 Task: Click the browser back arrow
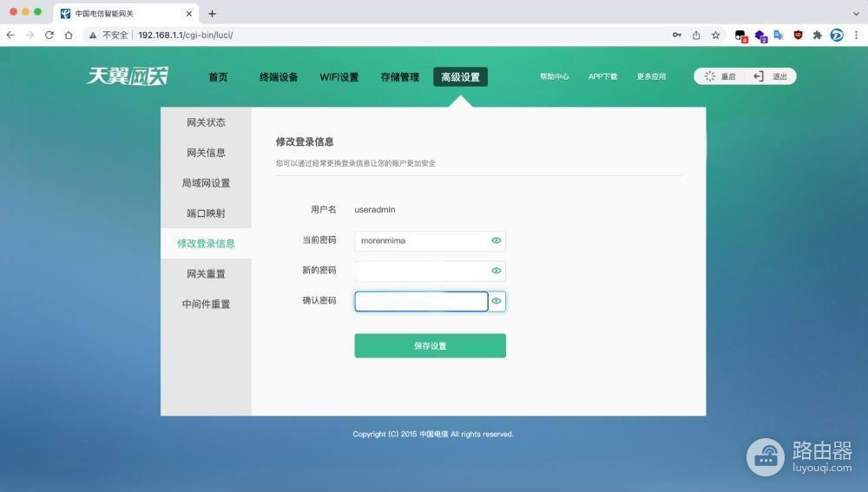click(x=10, y=35)
